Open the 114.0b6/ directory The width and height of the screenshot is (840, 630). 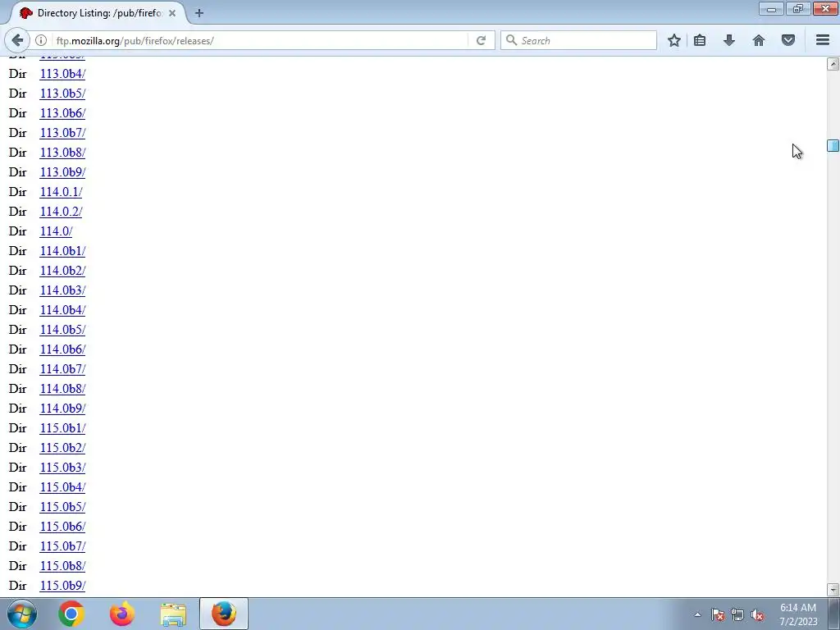(x=62, y=349)
